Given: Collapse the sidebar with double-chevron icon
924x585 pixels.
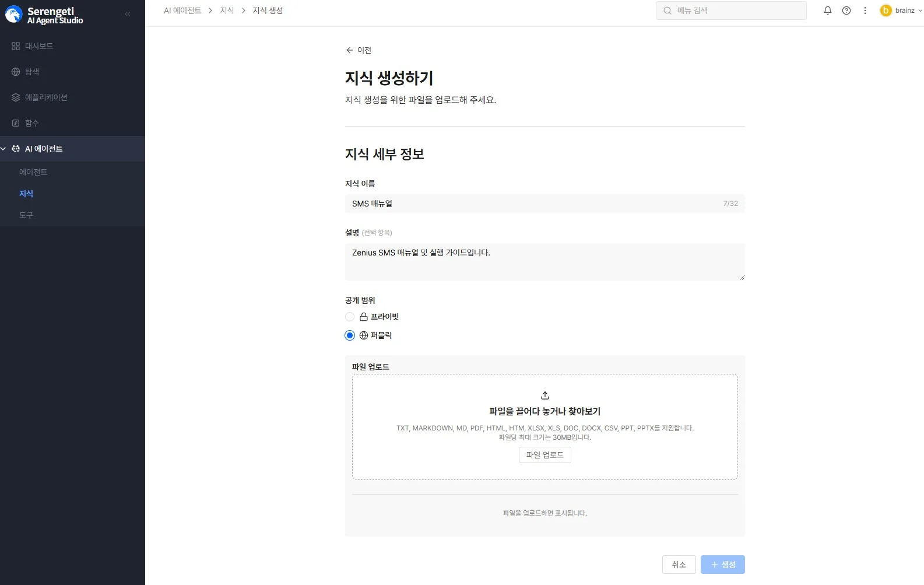Looking at the screenshot, I should [x=128, y=14].
